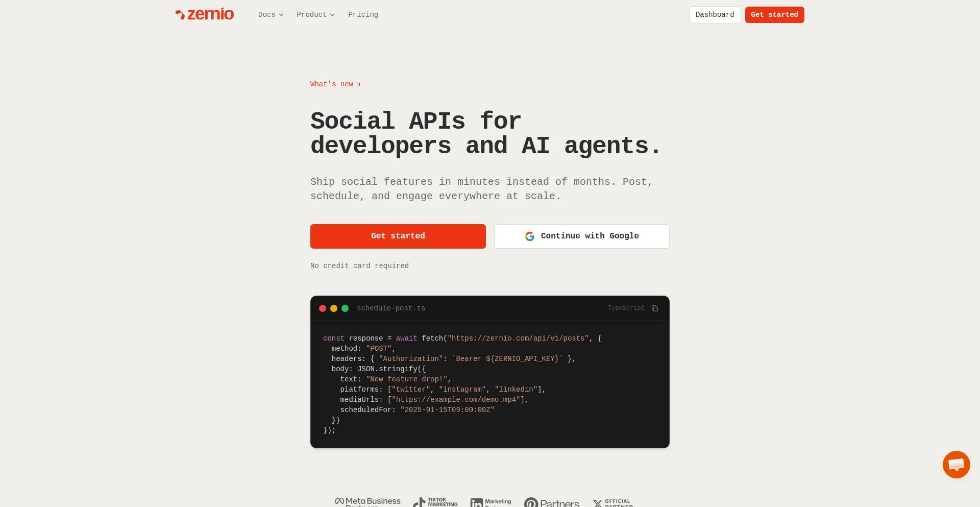Click the code line method: "POST"

click(363, 349)
